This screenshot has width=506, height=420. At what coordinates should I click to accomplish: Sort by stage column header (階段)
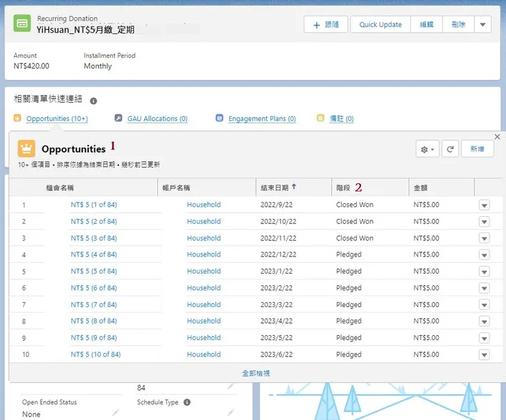click(x=343, y=187)
